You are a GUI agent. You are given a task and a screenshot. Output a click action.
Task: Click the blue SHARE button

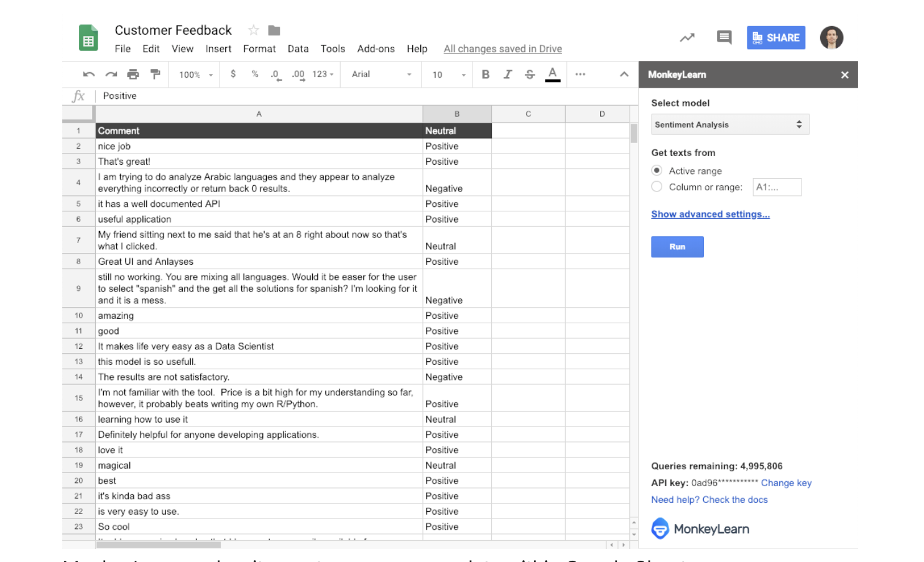[x=776, y=37]
